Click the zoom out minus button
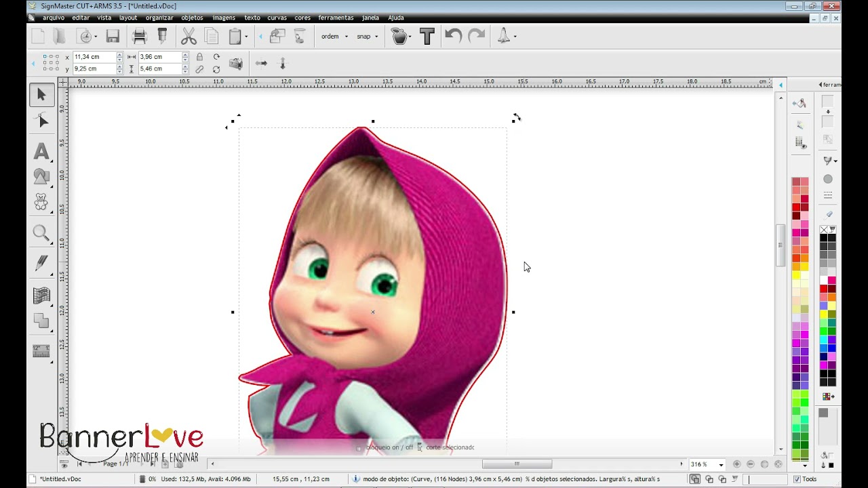Image resolution: width=868 pixels, height=488 pixels. 751,464
